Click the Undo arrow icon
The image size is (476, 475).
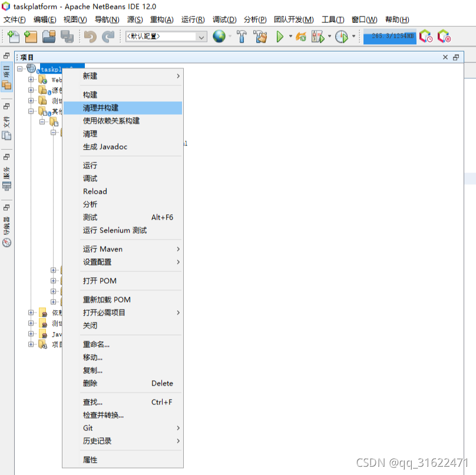coord(90,36)
